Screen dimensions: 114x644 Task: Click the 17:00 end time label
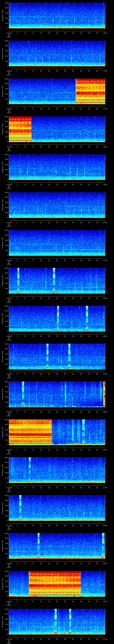(105, 109)
